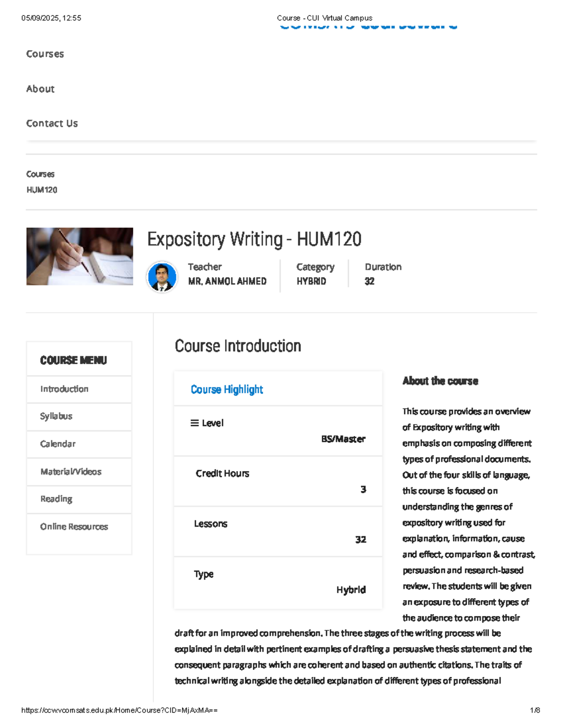Click the hamburger icon next to Level

[x=193, y=422]
